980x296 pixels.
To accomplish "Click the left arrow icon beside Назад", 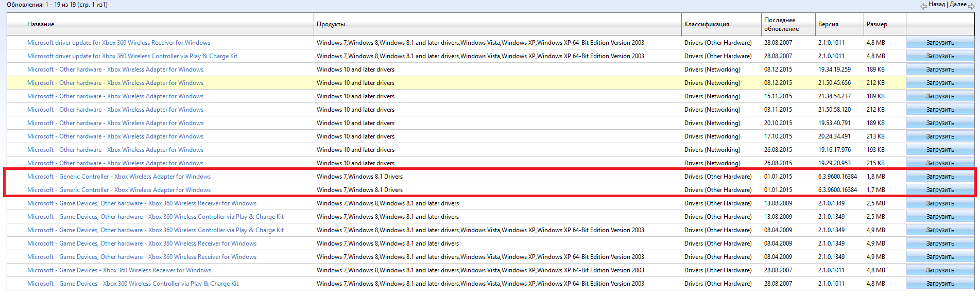I will [x=924, y=6].
